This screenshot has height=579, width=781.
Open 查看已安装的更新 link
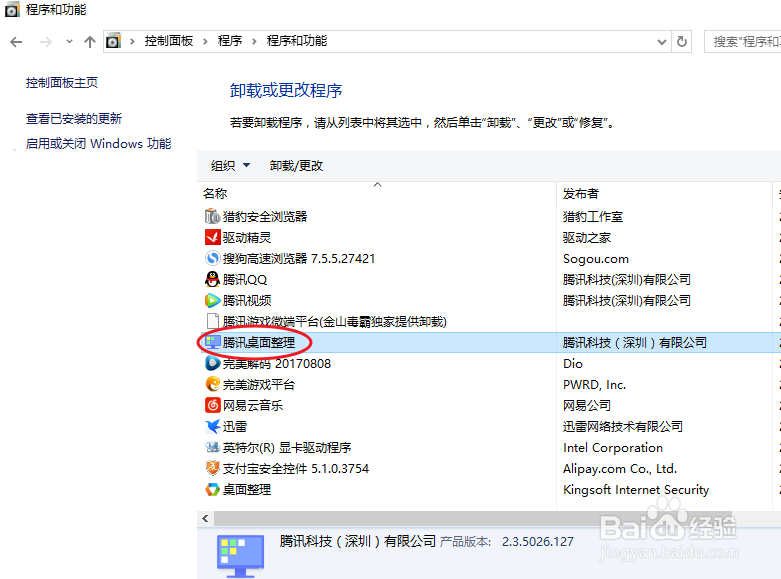pos(74,119)
